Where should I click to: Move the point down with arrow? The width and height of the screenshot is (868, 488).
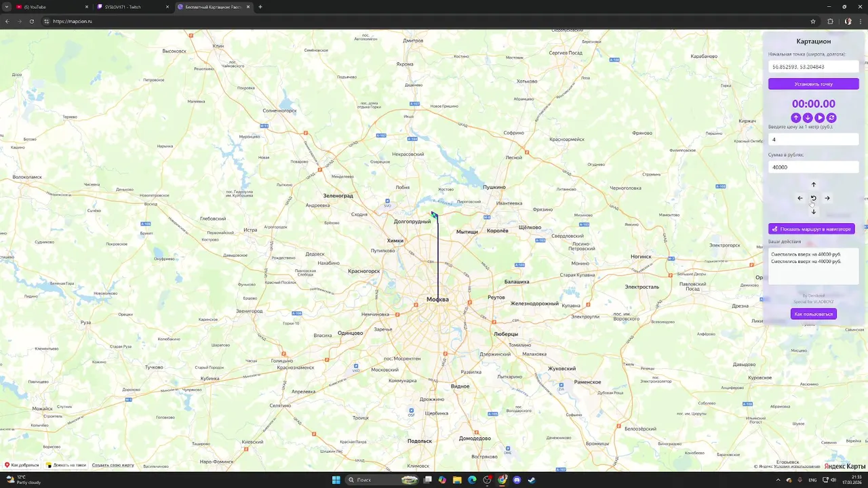(814, 211)
